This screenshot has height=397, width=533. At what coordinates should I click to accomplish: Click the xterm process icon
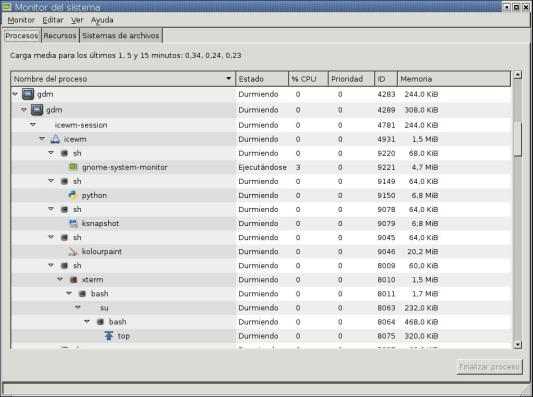click(73, 279)
